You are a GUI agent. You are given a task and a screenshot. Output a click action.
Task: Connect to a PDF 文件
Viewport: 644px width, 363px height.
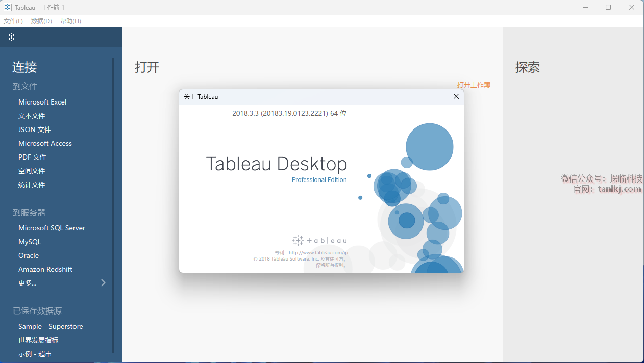[x=32, y=157]
